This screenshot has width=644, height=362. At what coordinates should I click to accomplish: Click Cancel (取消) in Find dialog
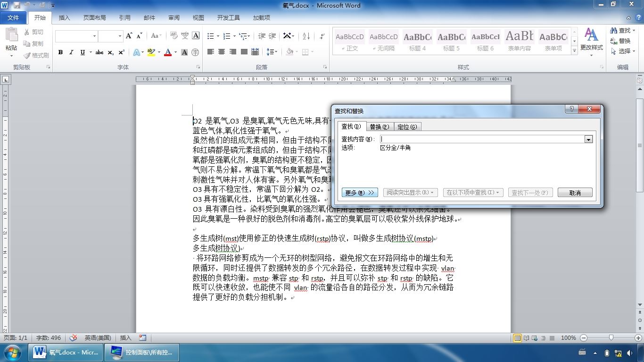tap(575, 193)
